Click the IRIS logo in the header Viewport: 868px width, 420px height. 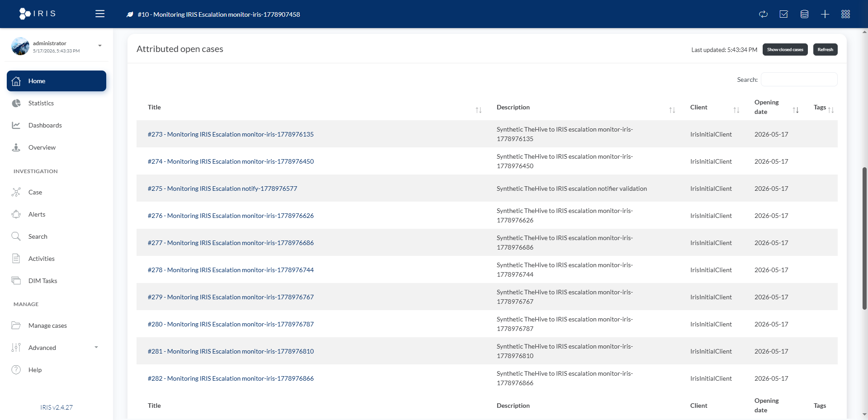(x=38, y=14)
